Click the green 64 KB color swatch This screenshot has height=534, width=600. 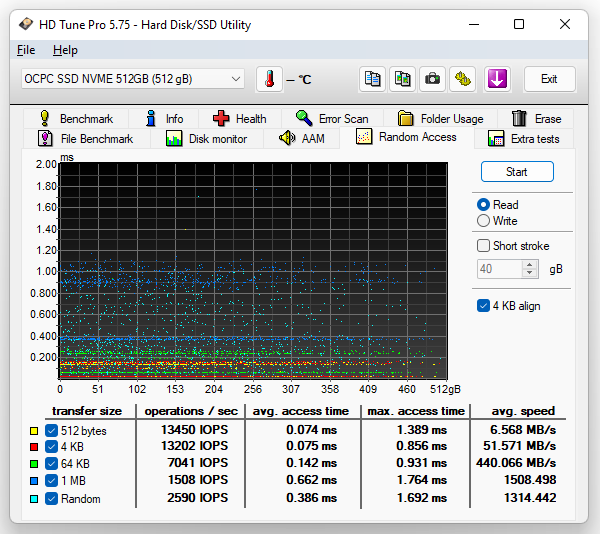coord(34,464)
